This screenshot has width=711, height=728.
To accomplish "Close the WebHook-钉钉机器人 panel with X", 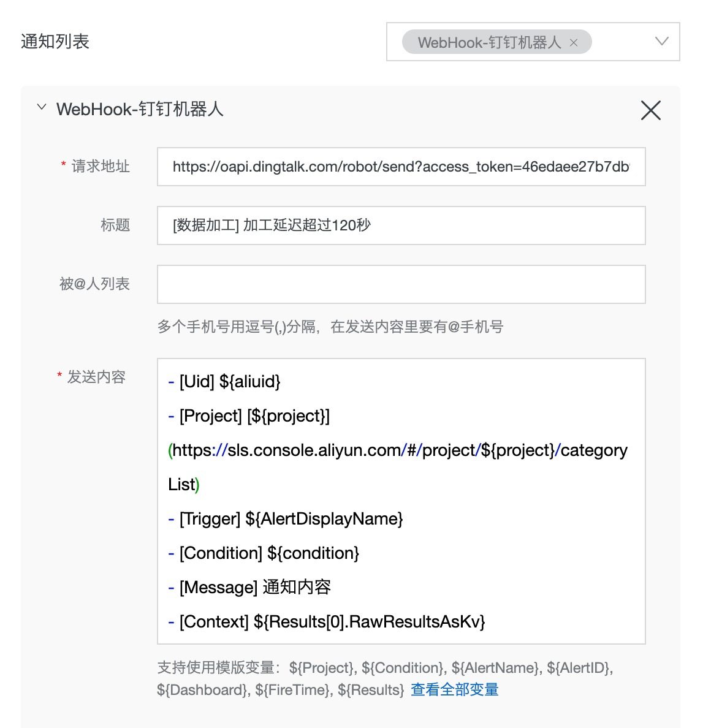I will pos(651,110).
